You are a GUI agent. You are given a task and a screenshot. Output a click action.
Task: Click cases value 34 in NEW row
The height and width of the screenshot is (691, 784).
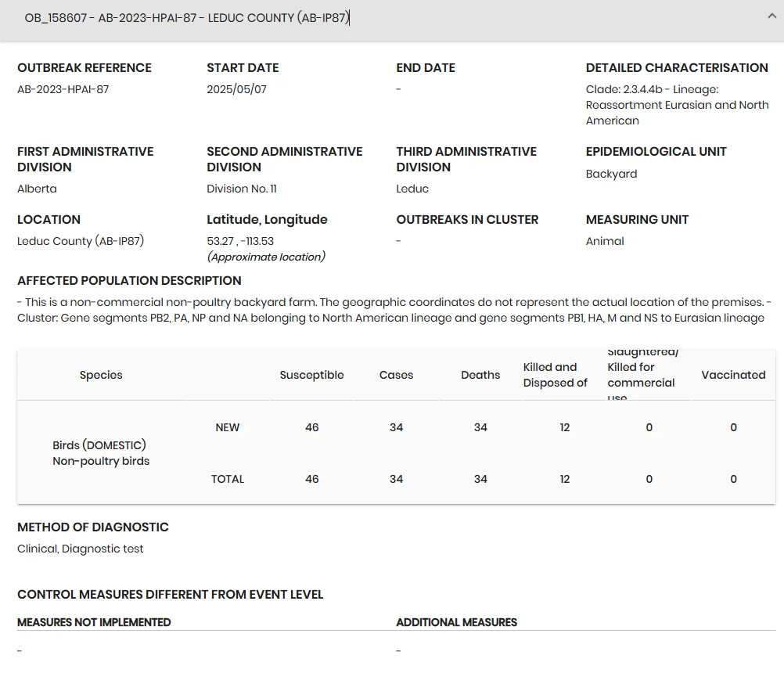coord(396,427)
